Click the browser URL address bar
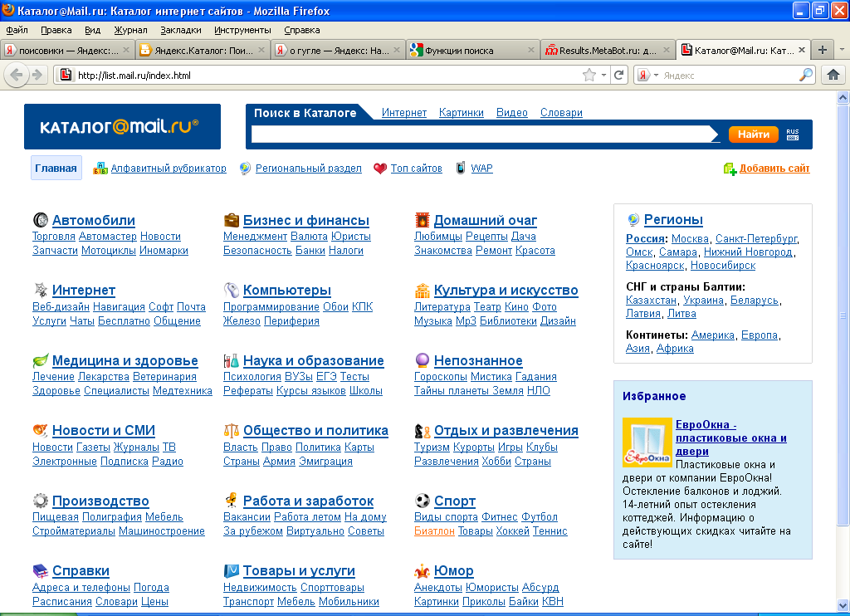The height and width of the screenshot is (616, 850). tap(326, 75)
